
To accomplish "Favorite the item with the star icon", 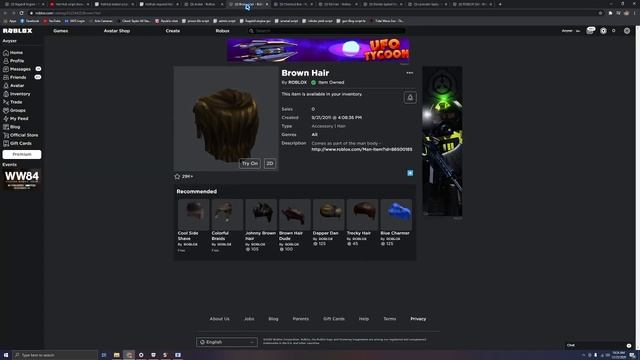I will click(177, 176).
